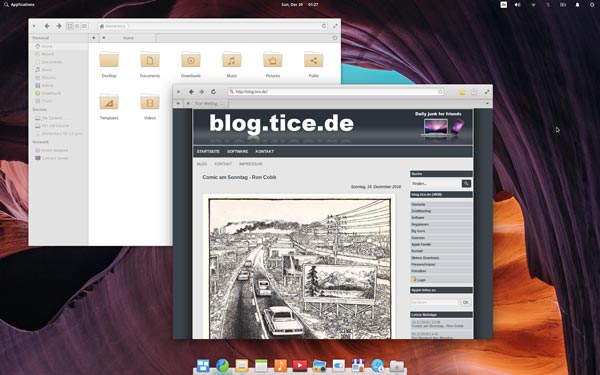Open the Applications menu
The width and height of the screenshot is (600, 375).
[x=19, y=5]
